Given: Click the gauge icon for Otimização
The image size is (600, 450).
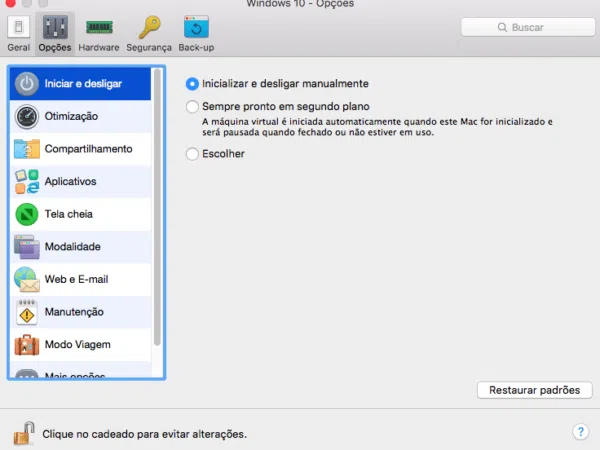Looking at the screenshot, I should pyautogui.click(x=27, y=116).
